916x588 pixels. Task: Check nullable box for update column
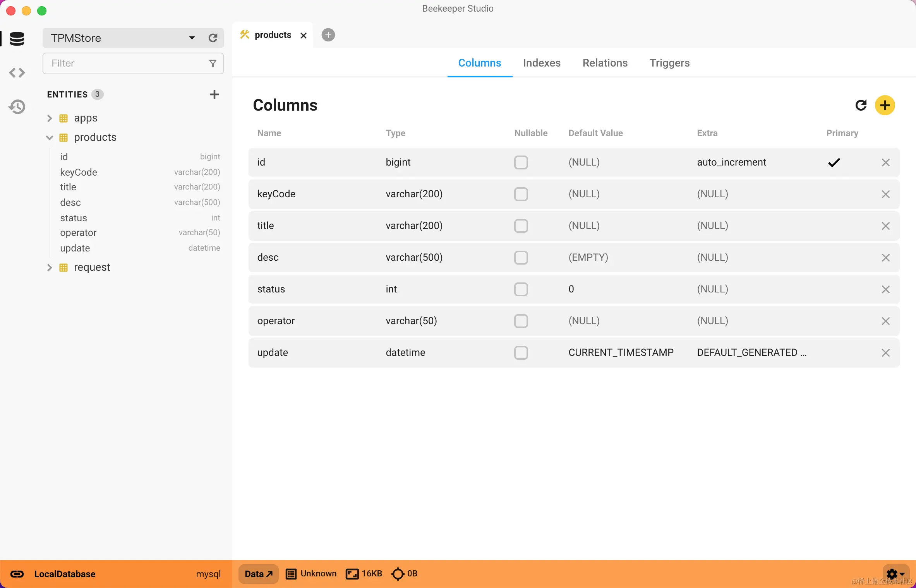tap(521, 353)
